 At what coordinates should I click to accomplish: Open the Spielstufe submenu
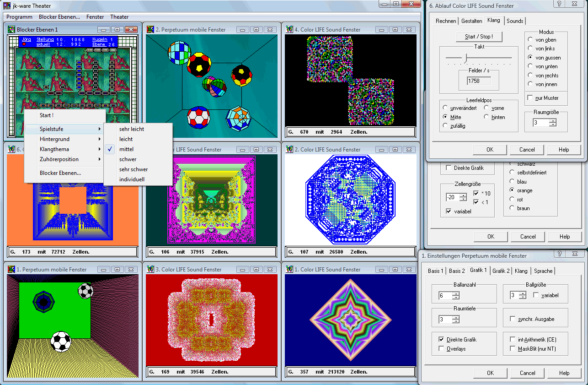point(64,129)
